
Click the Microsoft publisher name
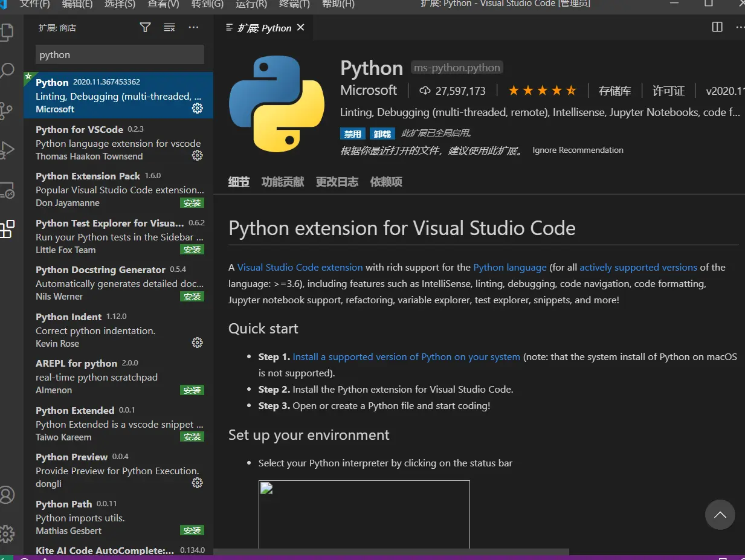coord(369,91)
